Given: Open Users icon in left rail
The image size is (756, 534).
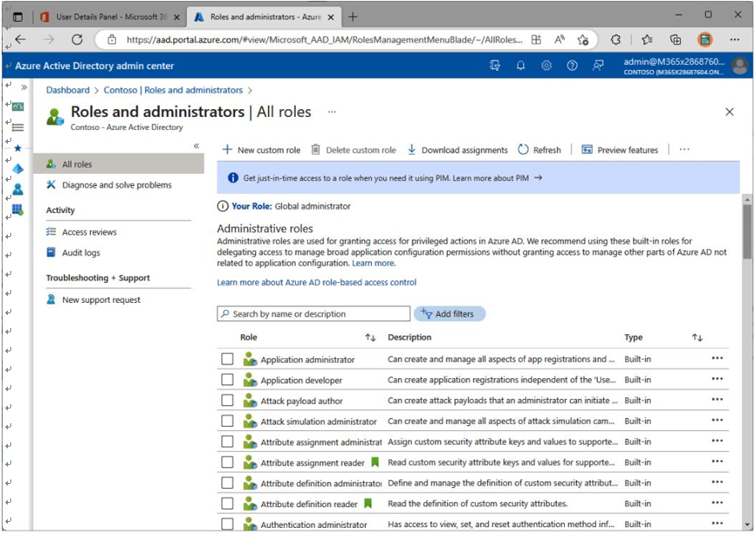Looking at the screenshot, I should 18,189.
